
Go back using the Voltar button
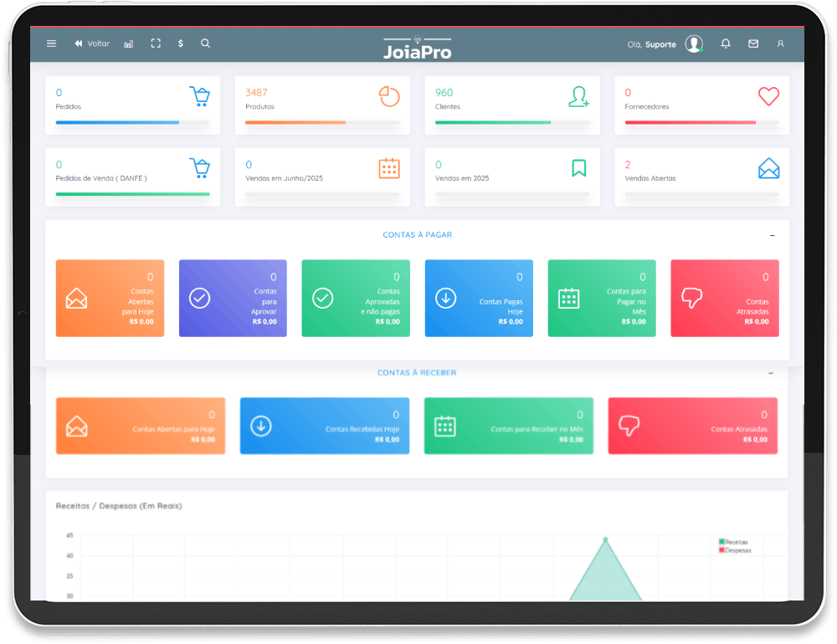click(x=92, y=43)
